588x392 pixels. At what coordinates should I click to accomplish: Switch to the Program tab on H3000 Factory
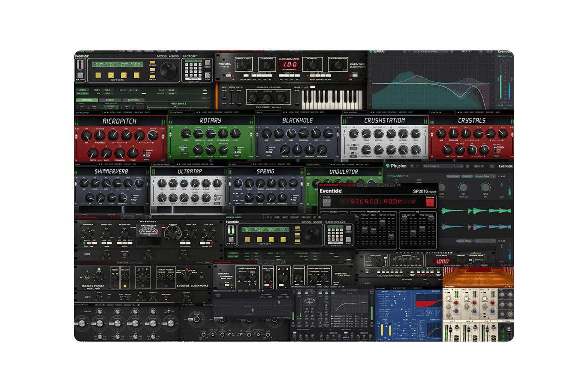[87, 100]
